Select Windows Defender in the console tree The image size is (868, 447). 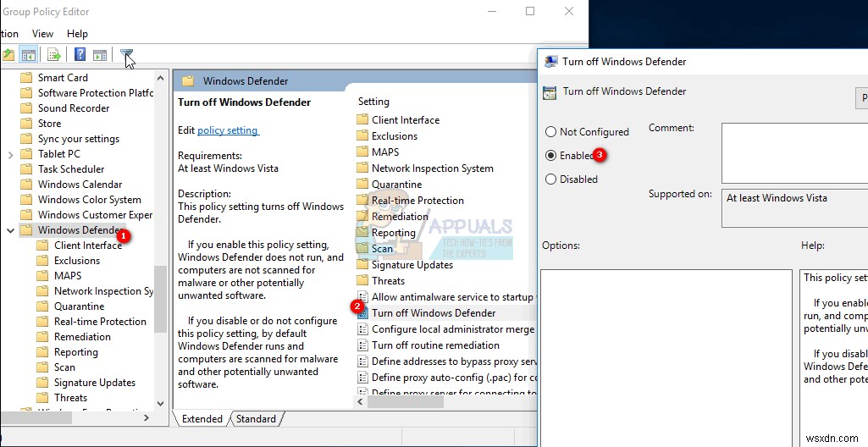pyautogui.click(x=80, y=230)
